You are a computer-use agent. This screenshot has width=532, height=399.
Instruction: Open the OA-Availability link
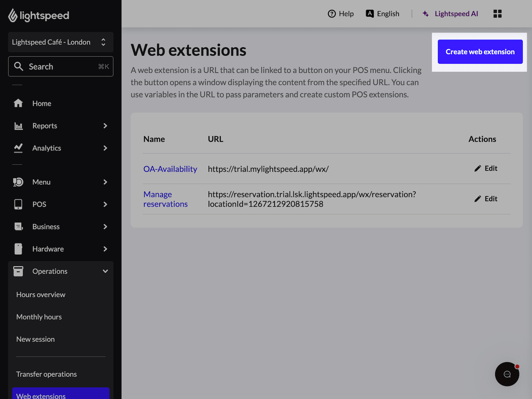pyautogui.click(x=170, y=169)
